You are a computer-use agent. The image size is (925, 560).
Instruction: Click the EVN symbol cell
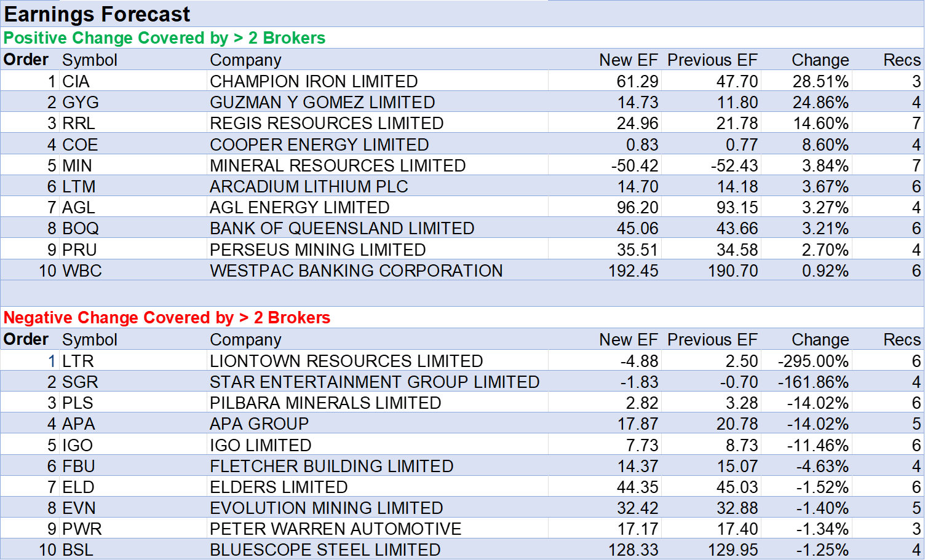[79, 508]
